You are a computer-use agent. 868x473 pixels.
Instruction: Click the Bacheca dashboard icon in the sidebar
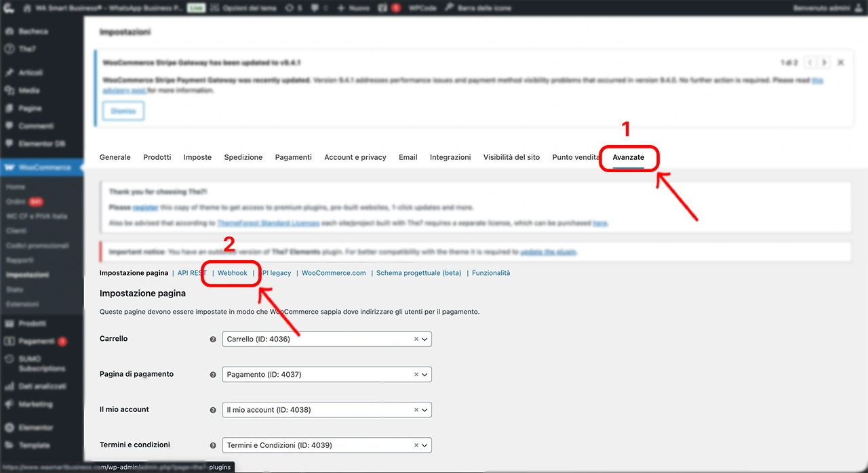[10, 31]
